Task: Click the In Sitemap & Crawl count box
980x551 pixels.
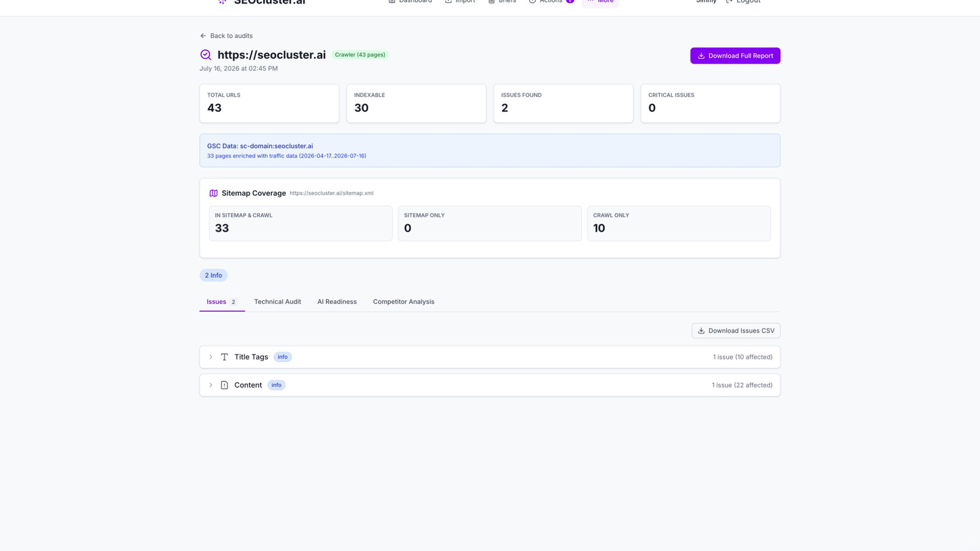Action: [x=301, y=223]
